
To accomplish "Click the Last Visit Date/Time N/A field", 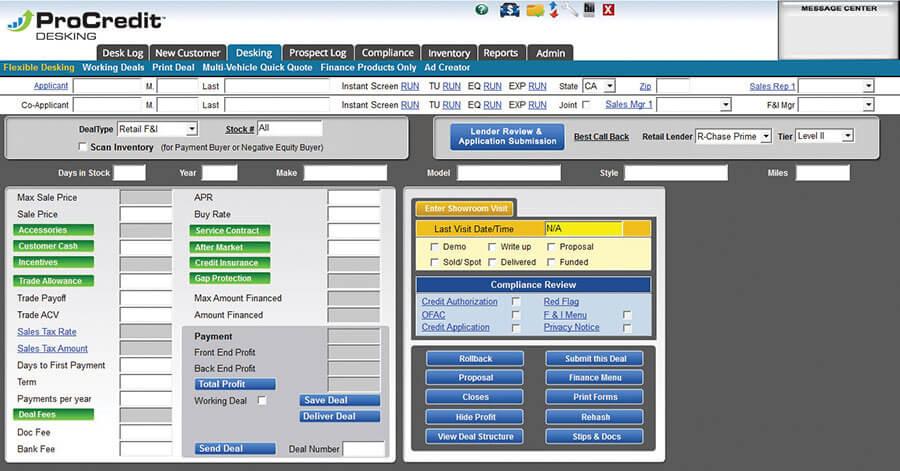I will point(583,228).
